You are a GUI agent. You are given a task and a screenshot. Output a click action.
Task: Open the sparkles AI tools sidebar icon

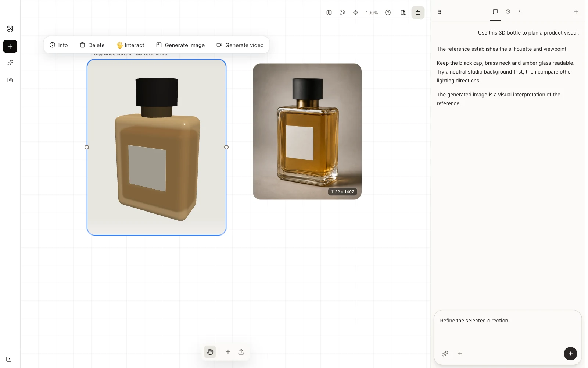click(10, 63)
